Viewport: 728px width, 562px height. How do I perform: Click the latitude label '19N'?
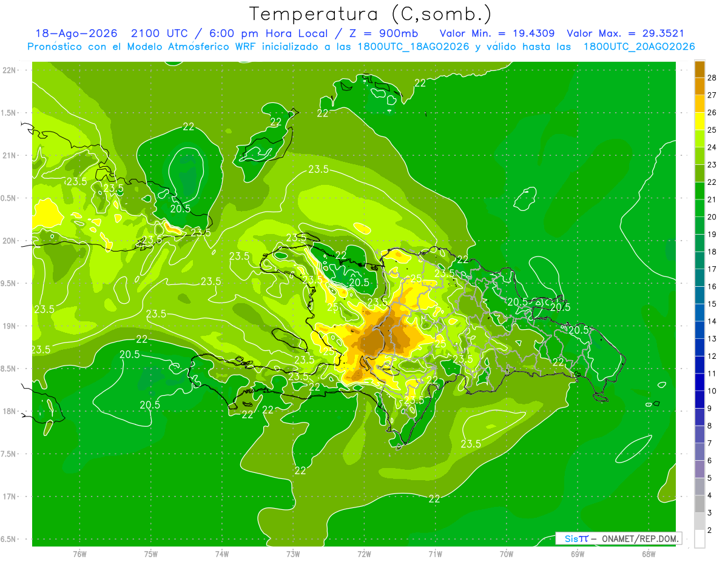8,326
